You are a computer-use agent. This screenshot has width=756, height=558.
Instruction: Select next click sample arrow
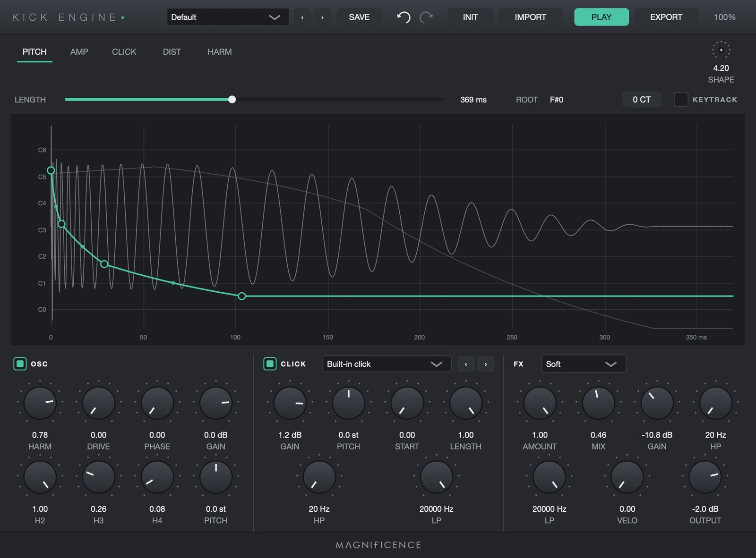click(486, 364)
